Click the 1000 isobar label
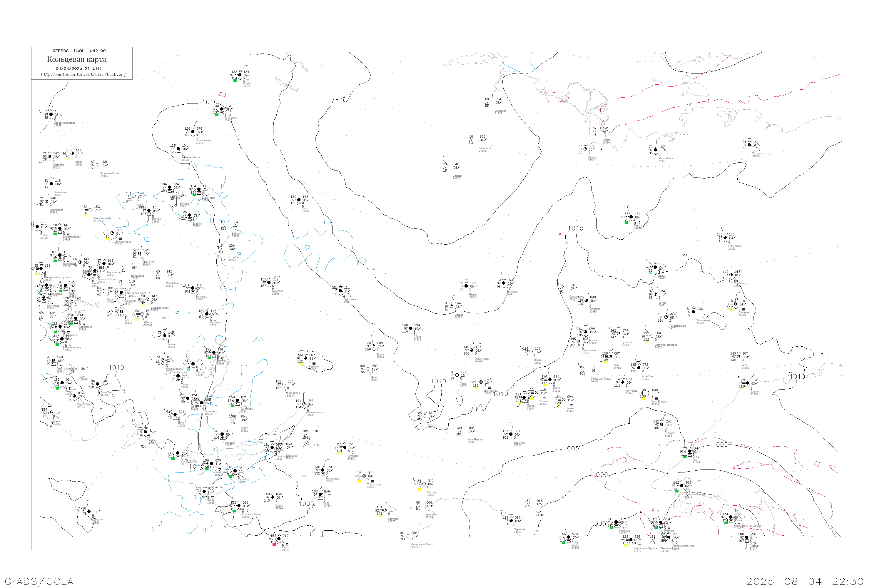Image resolution: width=882 pixels, height=588 pixels. [x=600, y=475]
